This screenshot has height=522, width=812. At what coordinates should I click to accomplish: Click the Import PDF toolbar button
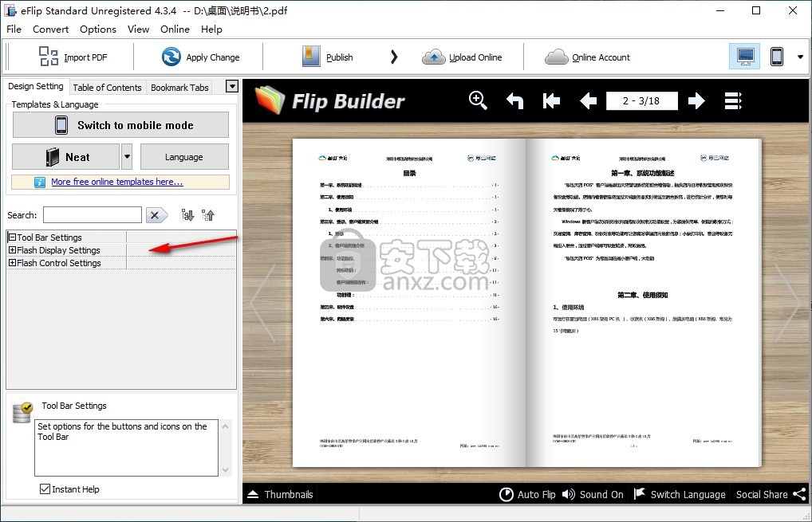73,57
